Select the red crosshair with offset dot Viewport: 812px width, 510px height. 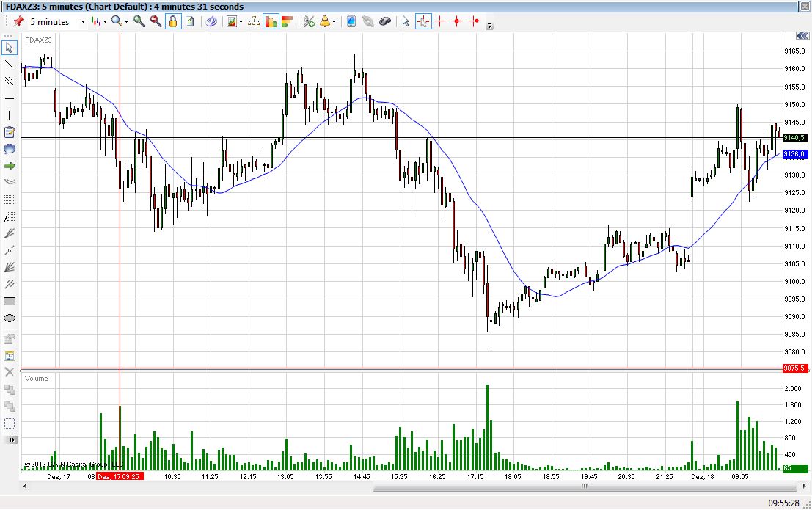pos(474,21)
